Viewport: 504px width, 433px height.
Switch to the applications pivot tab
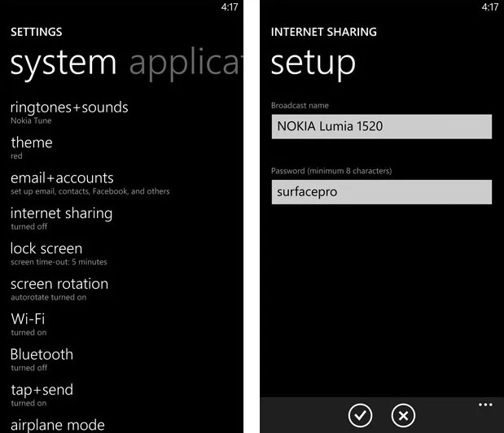[186, 63]
